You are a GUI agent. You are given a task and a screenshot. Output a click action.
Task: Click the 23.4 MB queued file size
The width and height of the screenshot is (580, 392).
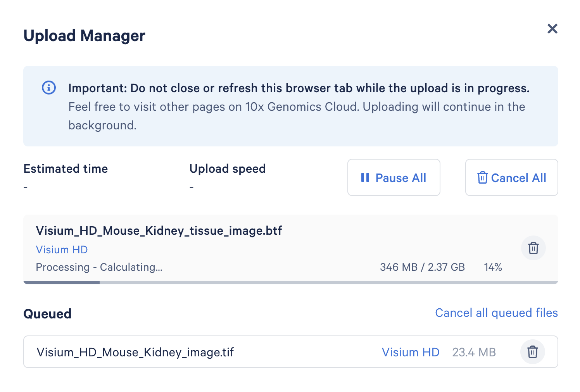pyautogui.click(x=474, y=352)
